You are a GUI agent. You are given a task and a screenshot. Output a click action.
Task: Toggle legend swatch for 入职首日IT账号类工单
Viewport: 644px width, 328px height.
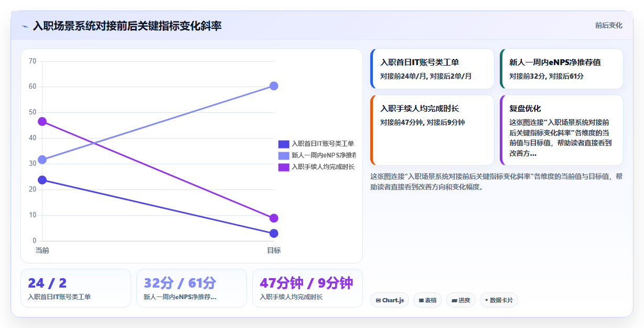[x=284, y=144]
